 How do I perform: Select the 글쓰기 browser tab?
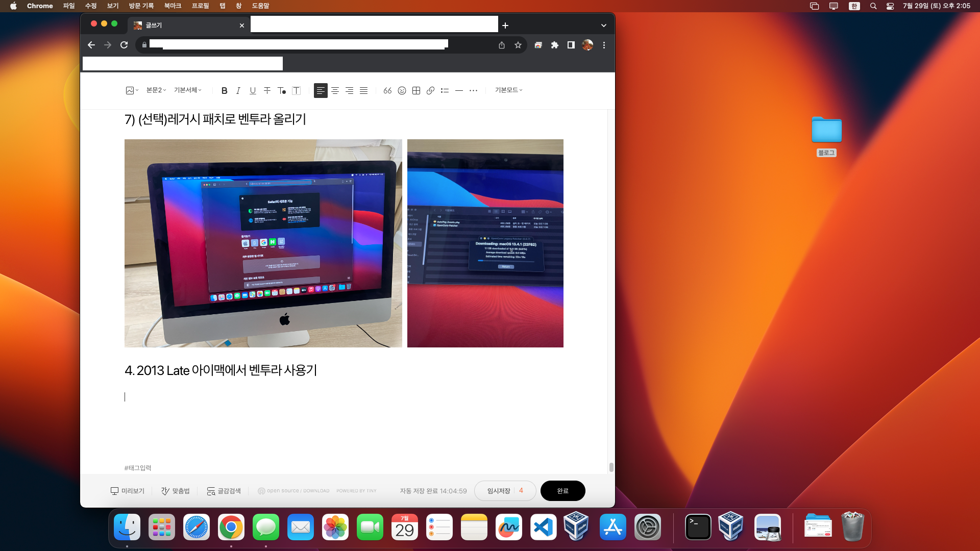point(188,25)
